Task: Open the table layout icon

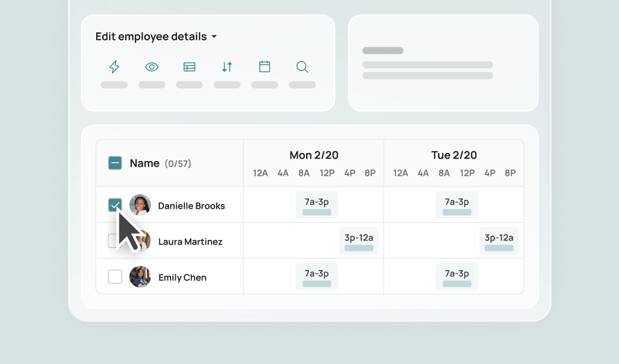Action: pos(189,67)
